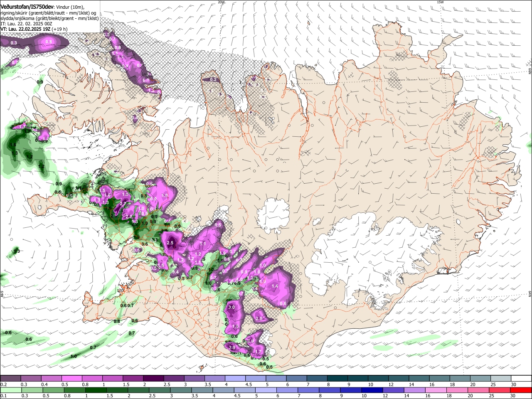Click the '0.2' snowfall value on the north coast
The image size is (532, 399).
pos(214,79)
